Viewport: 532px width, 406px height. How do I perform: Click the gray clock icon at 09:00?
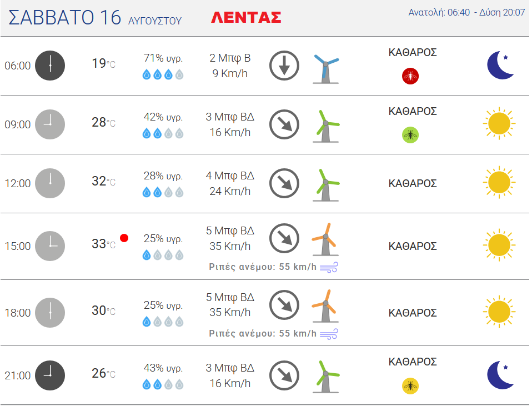50,124
